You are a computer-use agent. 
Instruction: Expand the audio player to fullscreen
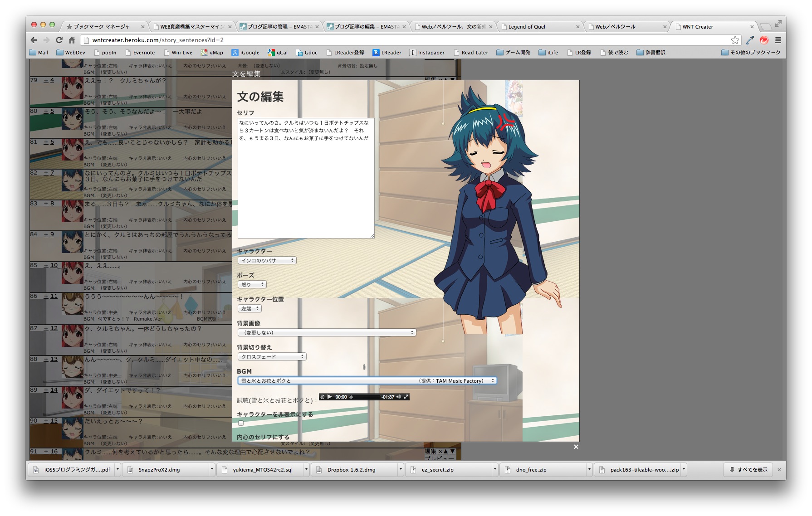[x=406, y=397]
